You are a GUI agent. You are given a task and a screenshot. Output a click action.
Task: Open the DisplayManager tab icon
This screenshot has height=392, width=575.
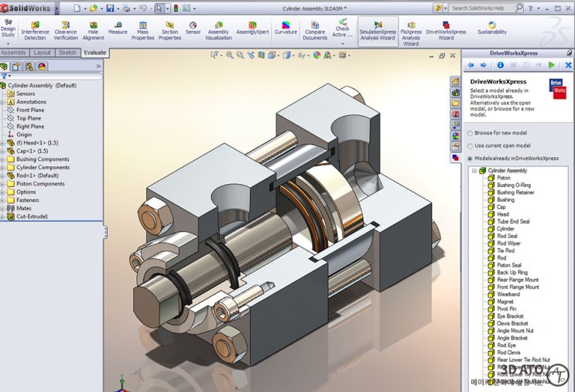click(x=42, y=66)
